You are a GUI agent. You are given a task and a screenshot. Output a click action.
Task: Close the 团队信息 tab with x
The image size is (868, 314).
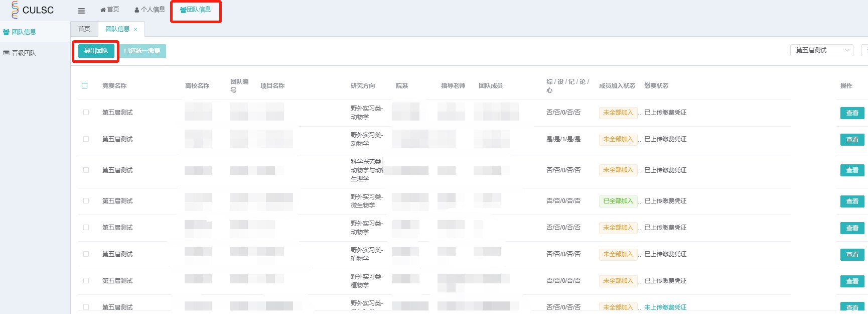135,30
